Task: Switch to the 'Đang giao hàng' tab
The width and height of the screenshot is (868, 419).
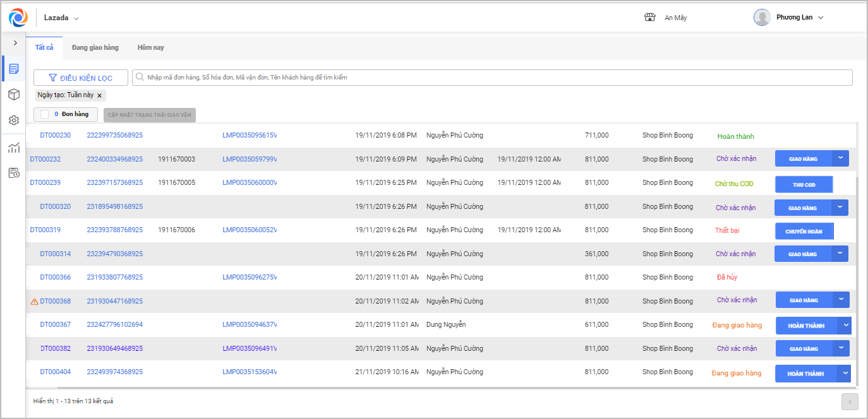Action: pyautogui.click(x=95, y=48)
